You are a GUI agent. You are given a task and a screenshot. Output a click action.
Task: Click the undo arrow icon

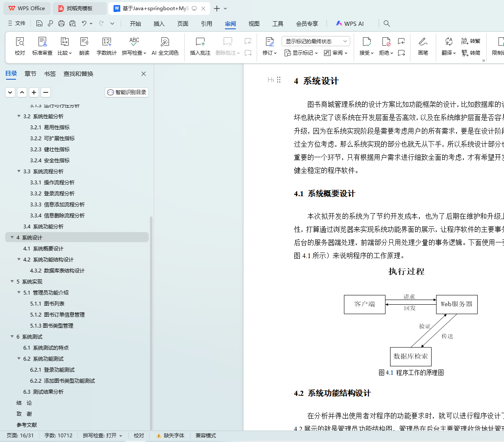tap(84, 23)
